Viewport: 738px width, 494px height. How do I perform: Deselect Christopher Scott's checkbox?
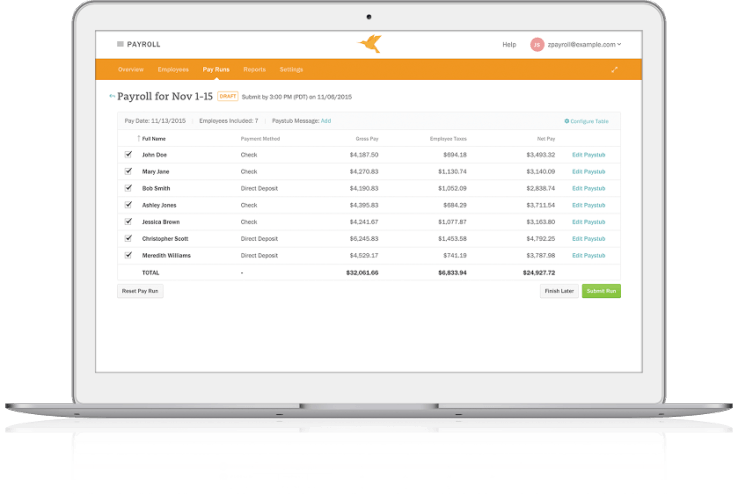[128, 238]
